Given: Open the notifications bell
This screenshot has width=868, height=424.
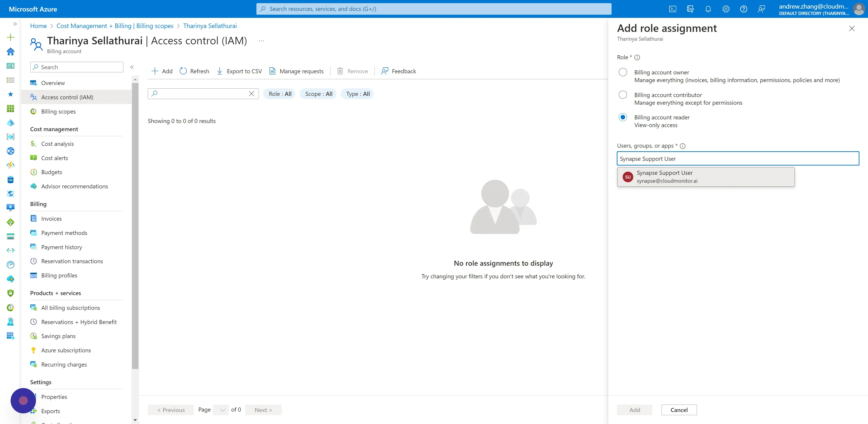Looking at the screenshot, I should [x=708, y=9].
